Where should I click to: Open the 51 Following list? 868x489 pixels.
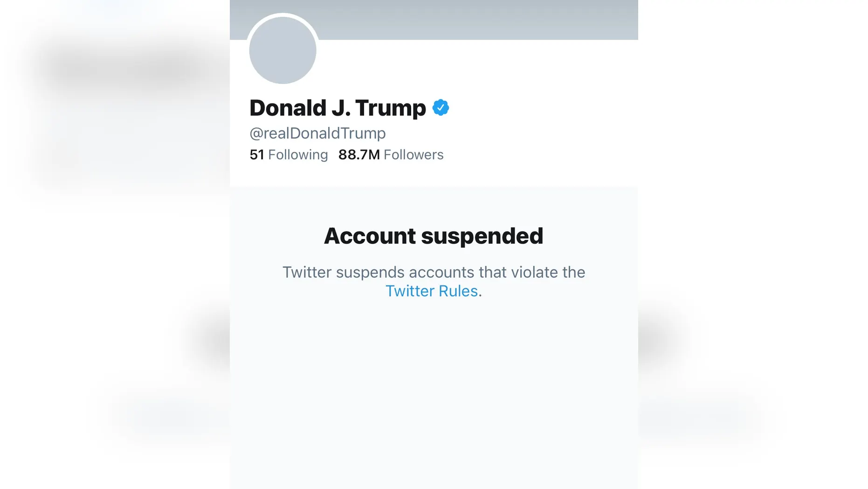pos(289,154)
